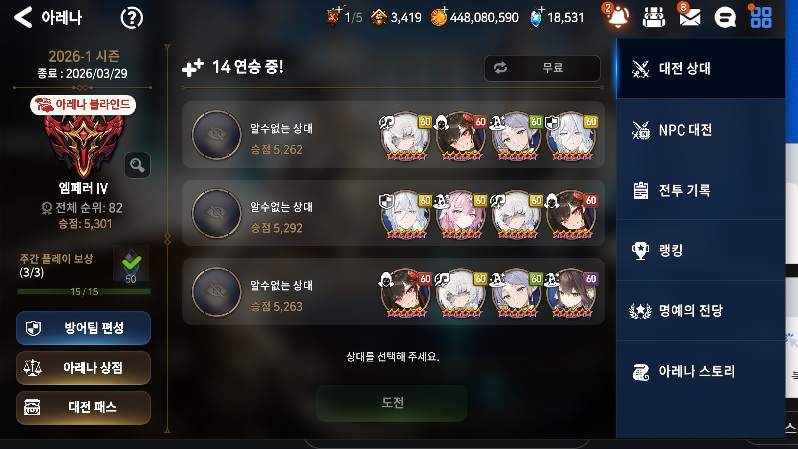
Task: Open the mail envelope icon
Action: tap(689, 17)
